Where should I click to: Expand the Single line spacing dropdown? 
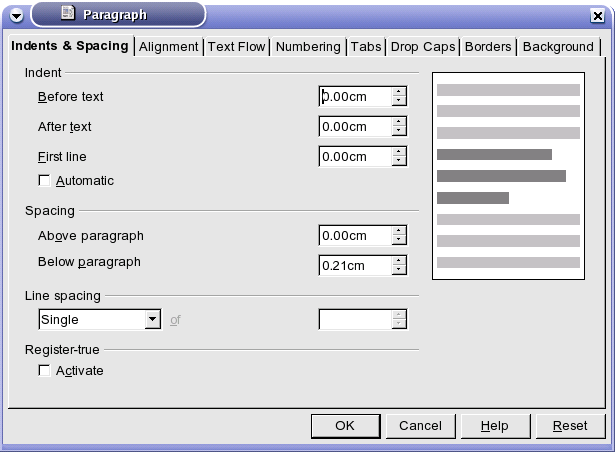(153, 319)
